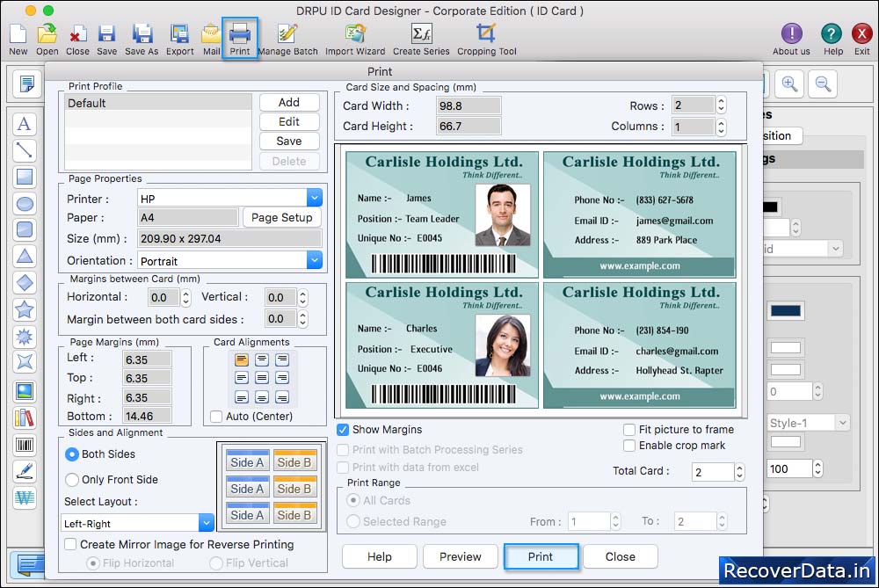Viewport: 879px width, 588px height.
Task: Select the All Cards print range
Action: [353, 500]
